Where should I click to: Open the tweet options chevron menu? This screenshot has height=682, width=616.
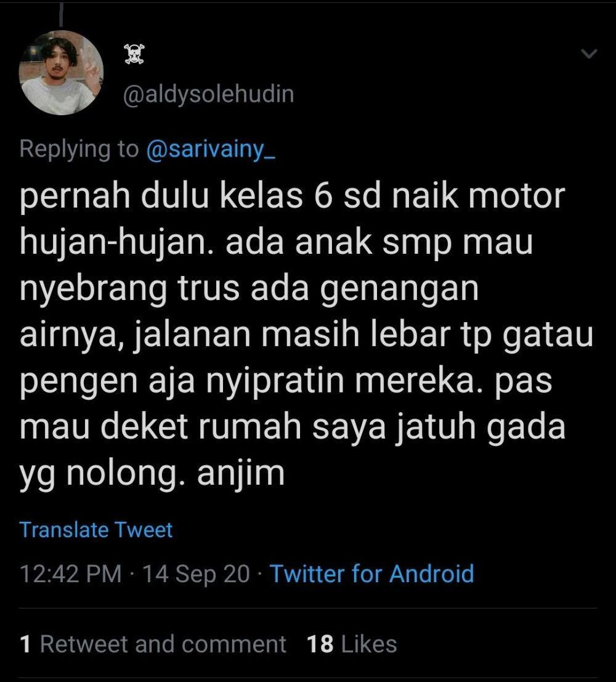click(589, 54)
